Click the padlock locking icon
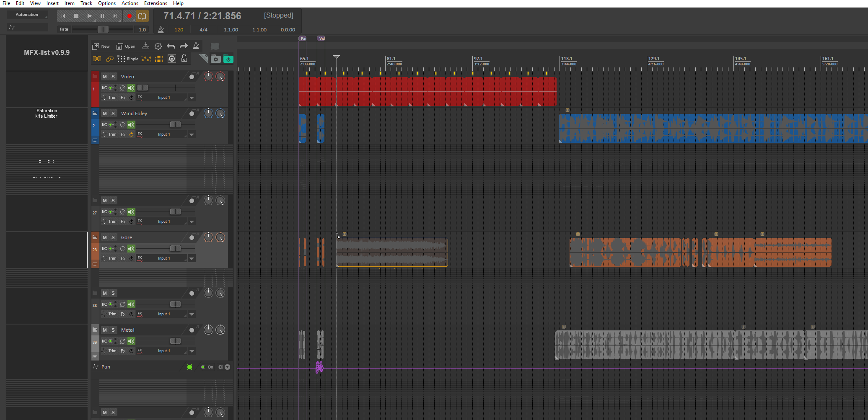The image size is (868, 420). click(x=184, y=59)
